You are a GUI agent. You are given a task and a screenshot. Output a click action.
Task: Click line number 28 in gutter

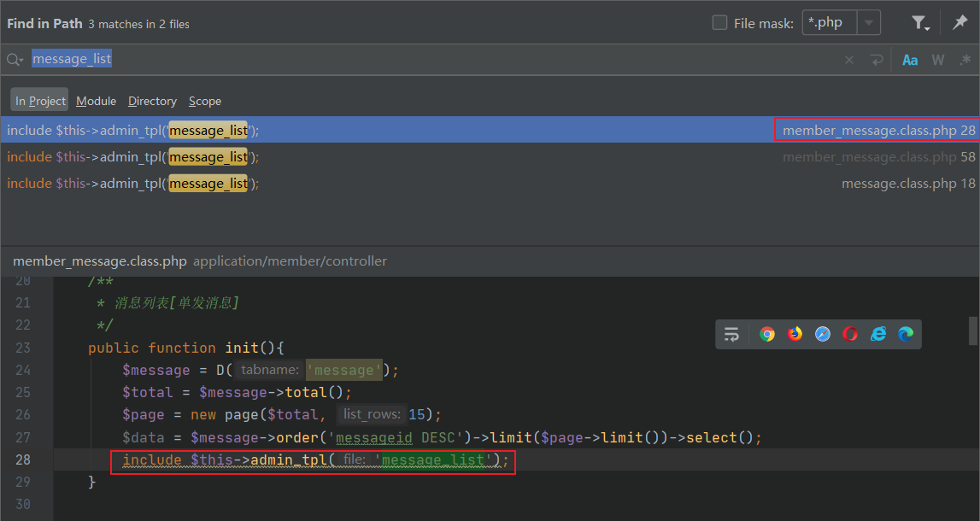tap(22, 460)
